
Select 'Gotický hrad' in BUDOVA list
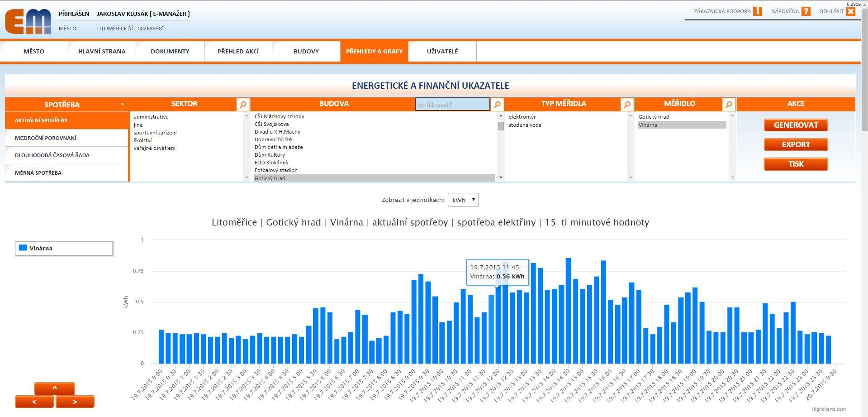[x=374, y=178]
